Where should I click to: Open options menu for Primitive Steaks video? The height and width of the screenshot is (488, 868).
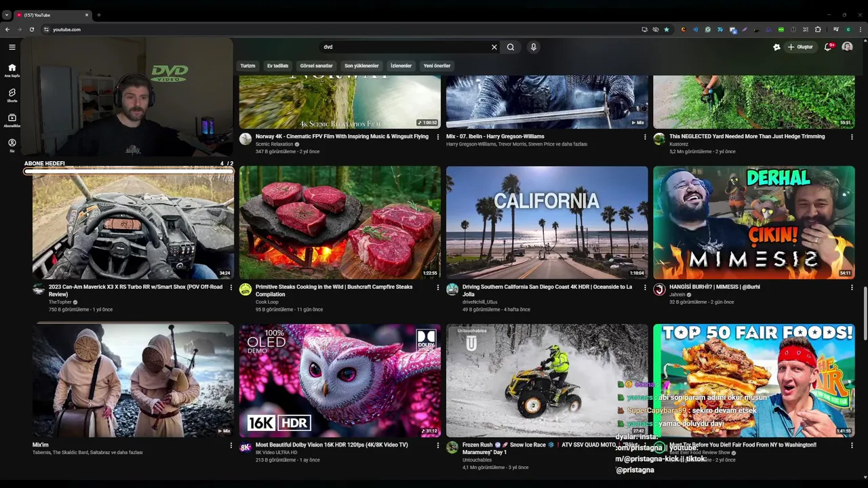pos(438,287)
